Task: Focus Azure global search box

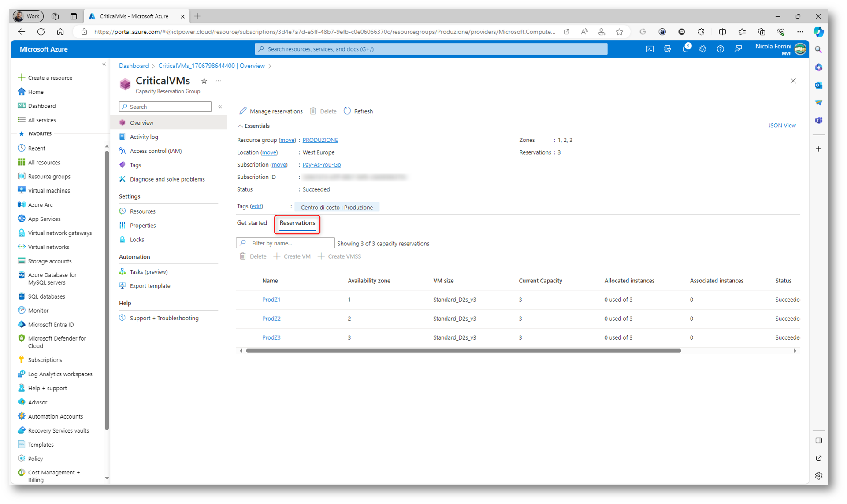Action: click(431, 49)
